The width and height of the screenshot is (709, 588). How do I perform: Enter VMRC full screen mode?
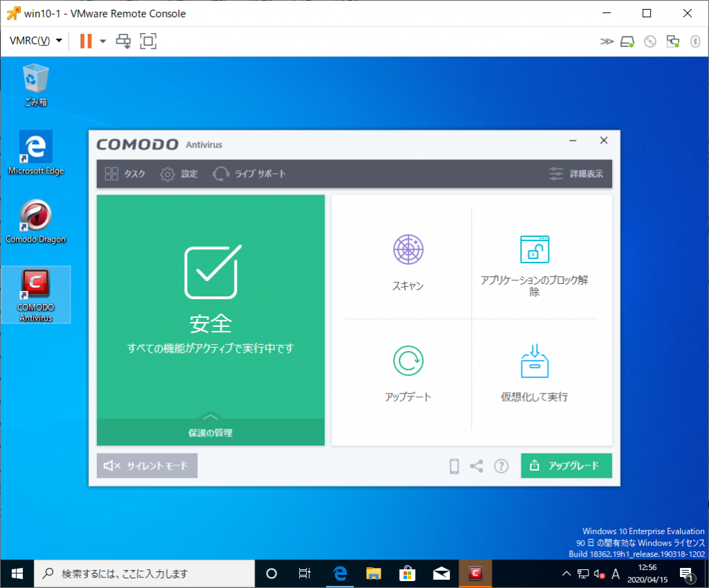148,41
